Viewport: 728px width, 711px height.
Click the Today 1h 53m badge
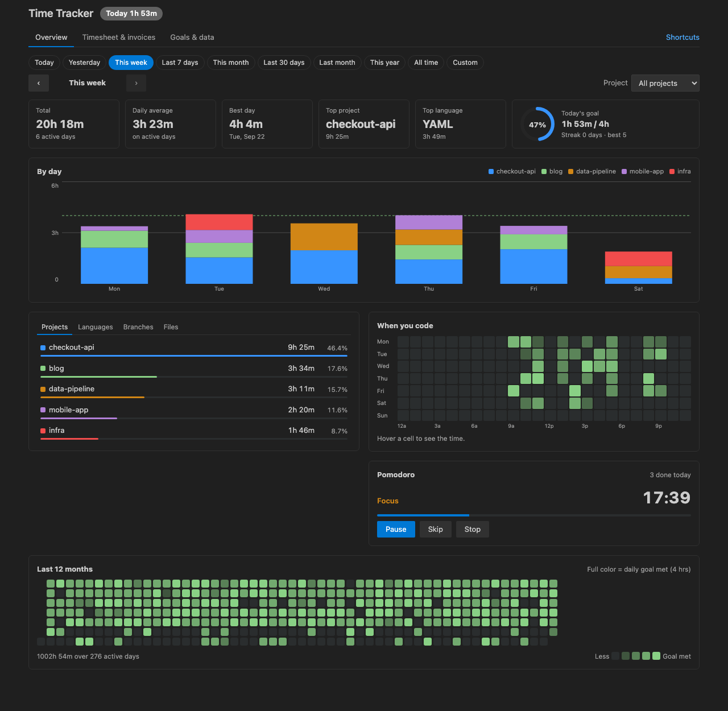pos(131,14)
